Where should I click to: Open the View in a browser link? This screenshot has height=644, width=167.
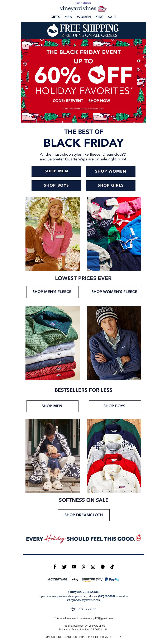coord(83,3)
